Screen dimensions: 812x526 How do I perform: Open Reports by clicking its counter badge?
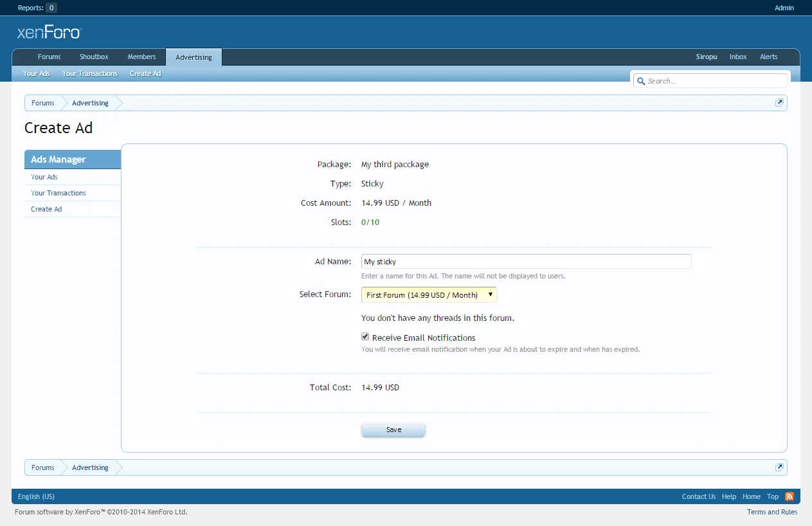tap(52, 8)
